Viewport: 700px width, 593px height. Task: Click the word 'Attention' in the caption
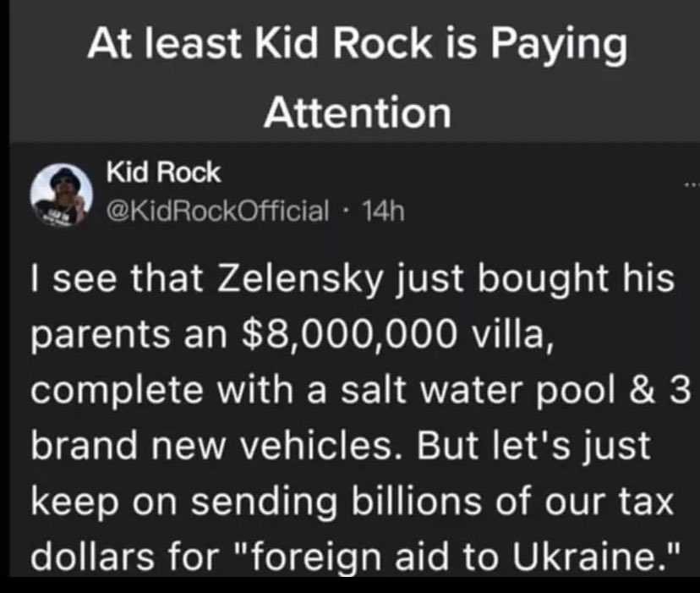(357, 112)
